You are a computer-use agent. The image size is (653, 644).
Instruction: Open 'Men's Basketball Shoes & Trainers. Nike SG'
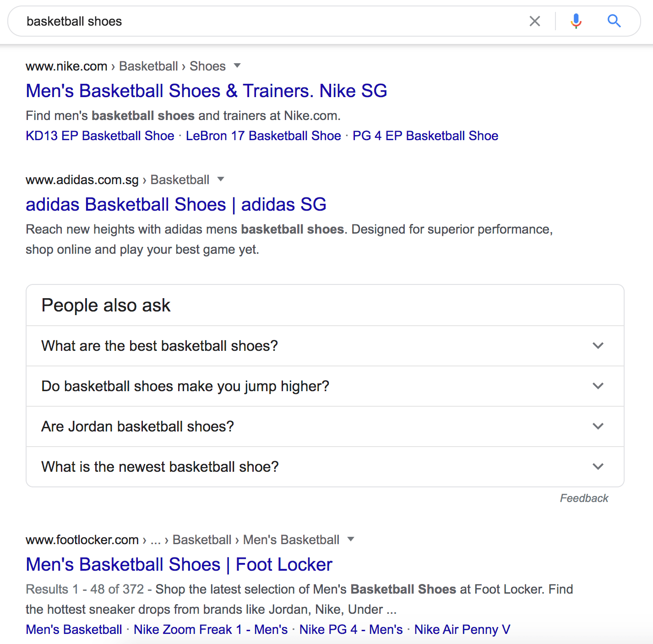tap(206, 91)
